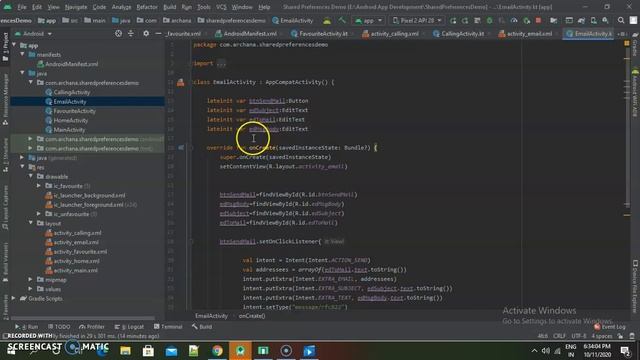Open the SDK Manager toolbar icon
640x360 pixels.
coord(605,20)
